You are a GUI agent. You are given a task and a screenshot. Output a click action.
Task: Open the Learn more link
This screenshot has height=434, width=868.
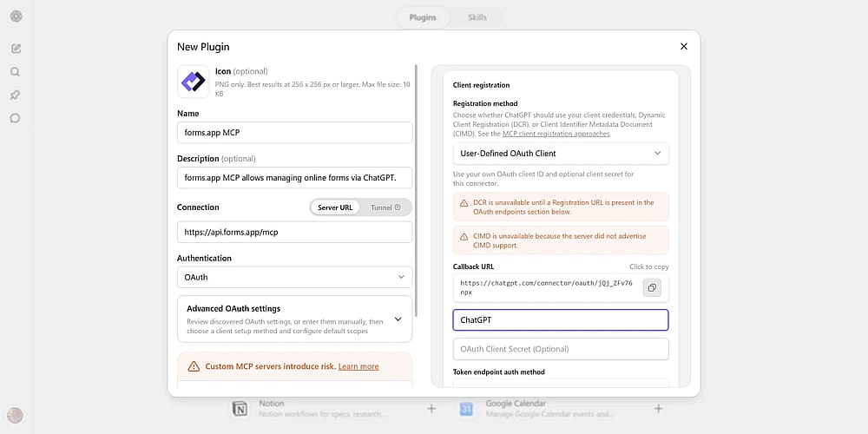pyautogui.click(x=358, y=366)
